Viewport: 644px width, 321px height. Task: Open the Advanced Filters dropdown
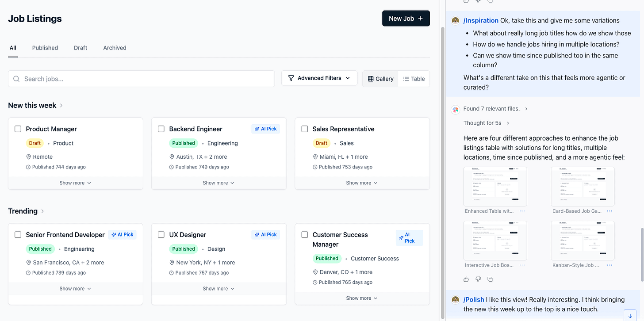tap(319, 78)
